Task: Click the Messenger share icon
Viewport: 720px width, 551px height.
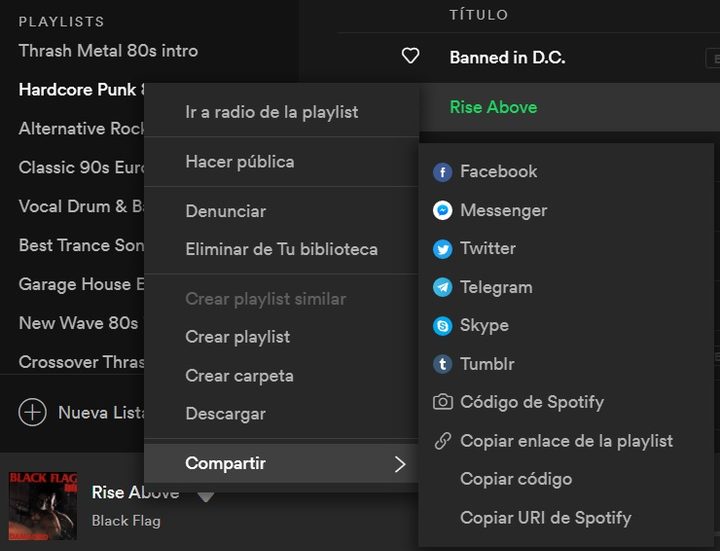Action: click(x=442, y=211)
